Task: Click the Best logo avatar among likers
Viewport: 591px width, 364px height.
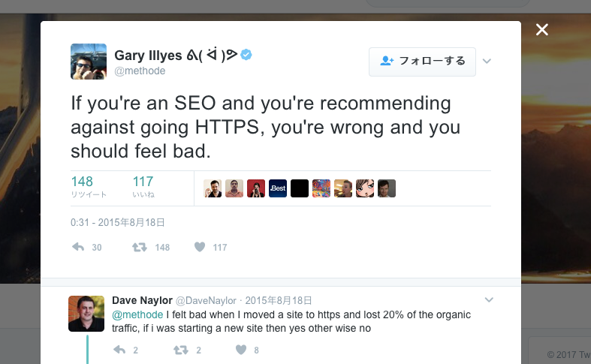Action: (x=278, y=188)
